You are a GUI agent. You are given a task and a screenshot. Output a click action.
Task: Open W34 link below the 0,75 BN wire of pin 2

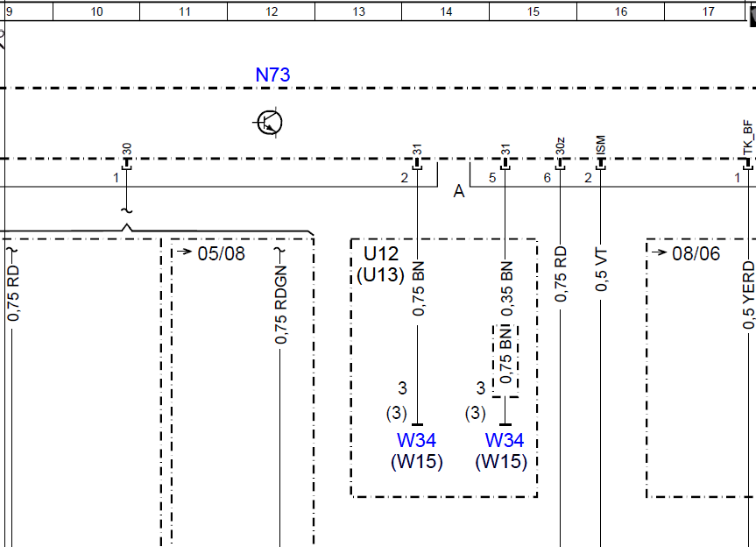pos(417,440)
